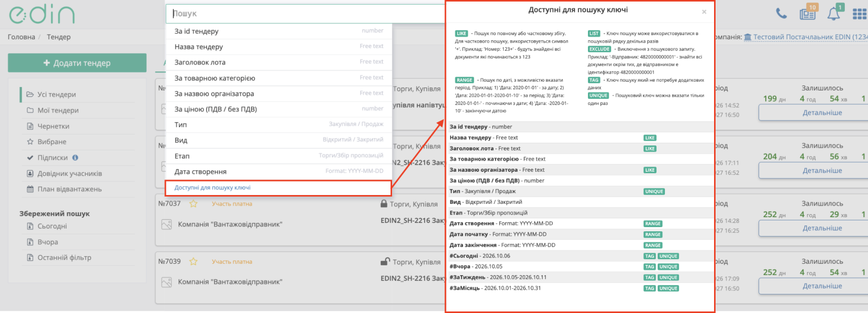
Task: Open Усі тендери in the sidebar
Action: 56,95
